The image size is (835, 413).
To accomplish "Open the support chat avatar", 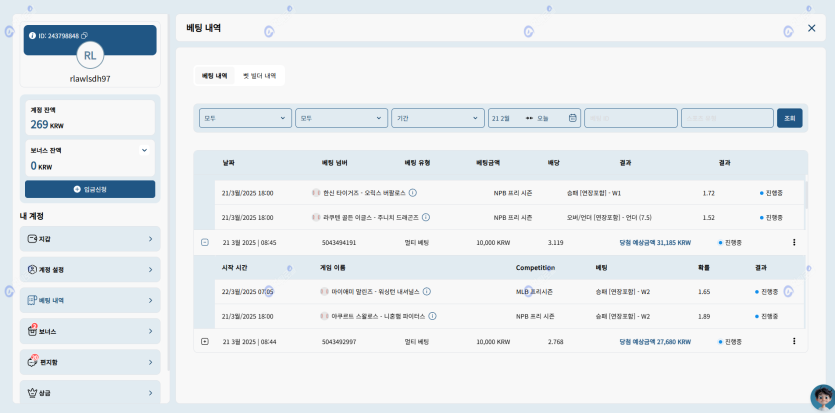I will [x=821, y=397].
